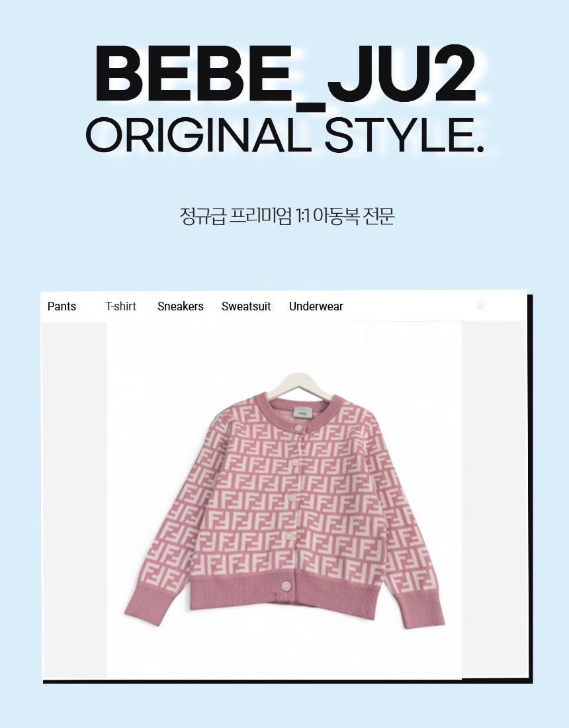Click the bottom hem button of the cardigan
This screenshot has height=728, width=569.
pyautogui.click(x=285, y=587)
